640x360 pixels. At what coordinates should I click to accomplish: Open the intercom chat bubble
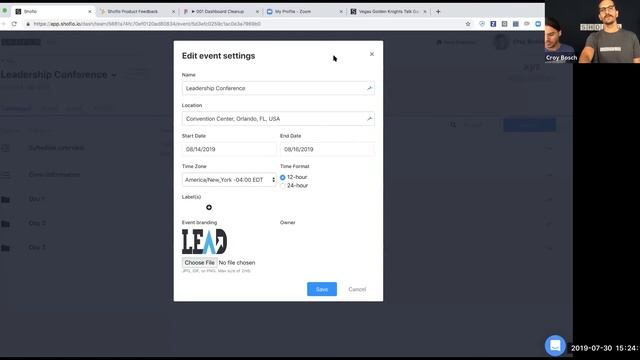tap(555, 345)
